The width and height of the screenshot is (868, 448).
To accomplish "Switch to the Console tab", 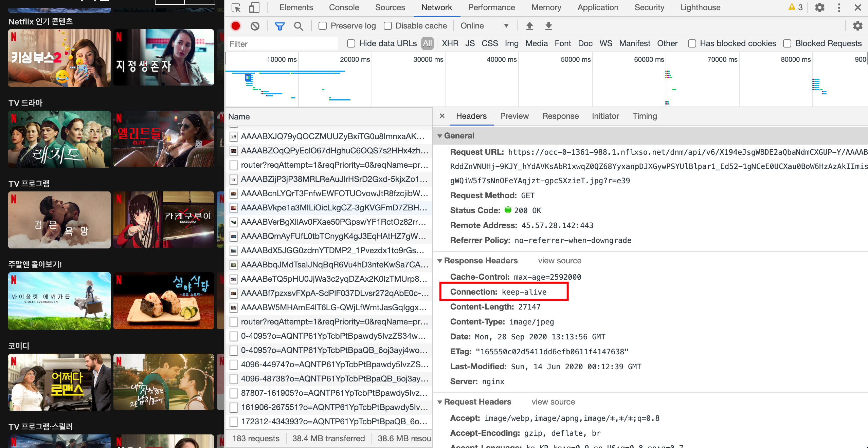I will [x=344, y=7].
